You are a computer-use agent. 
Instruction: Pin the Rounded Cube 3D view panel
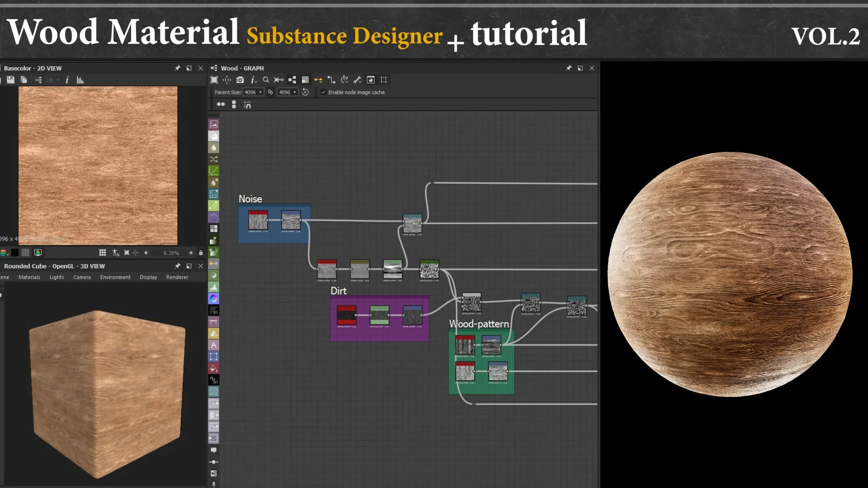click(x=177, y=266)
